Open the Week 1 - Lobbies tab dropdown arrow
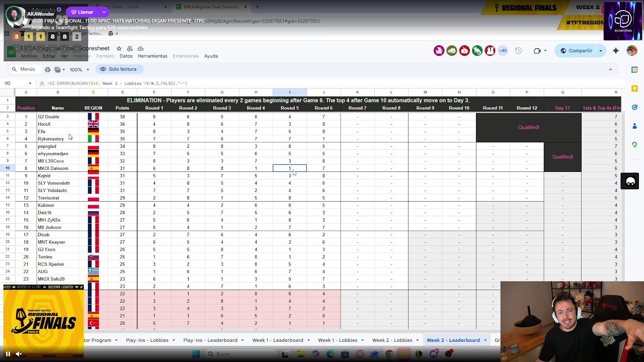The height and width of the screenshot is (362, 644). [x=362, y=340]
